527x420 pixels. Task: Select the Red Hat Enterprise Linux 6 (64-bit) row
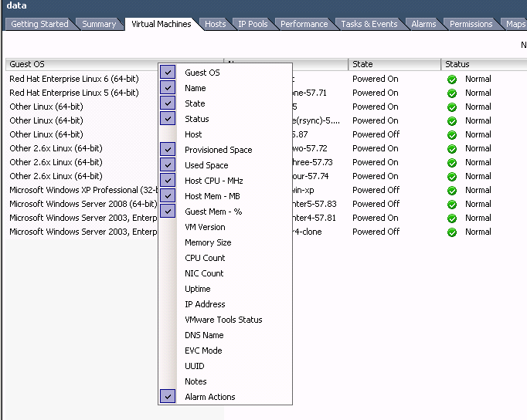(74, 79)
